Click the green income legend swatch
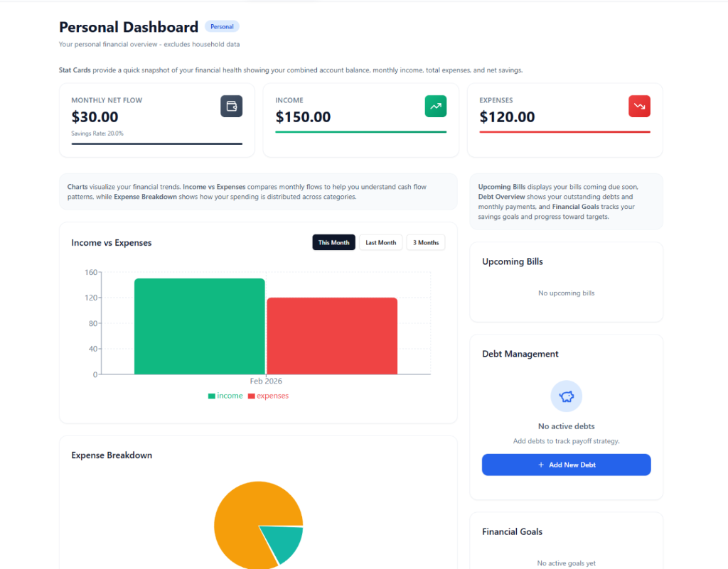 212,396
